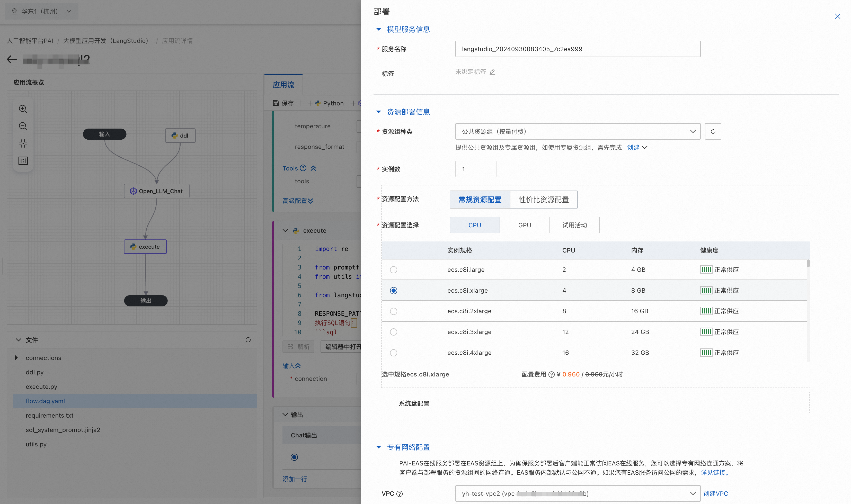Image resolution: width=851 pixels, height=504 pixels.
Task: Click the auto layout canvas icon
Action: (23, 161)
